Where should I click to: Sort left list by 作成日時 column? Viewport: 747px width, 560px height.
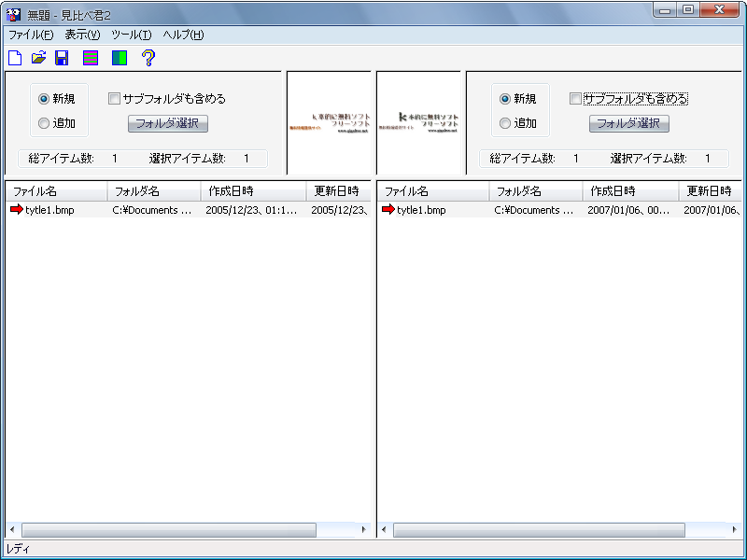tap(253, 191)
